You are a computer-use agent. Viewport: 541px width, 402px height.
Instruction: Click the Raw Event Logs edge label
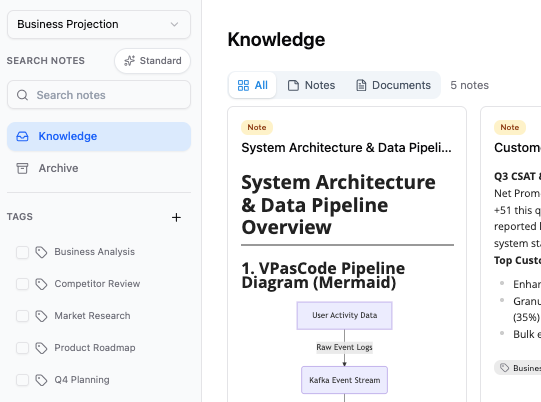344,347
